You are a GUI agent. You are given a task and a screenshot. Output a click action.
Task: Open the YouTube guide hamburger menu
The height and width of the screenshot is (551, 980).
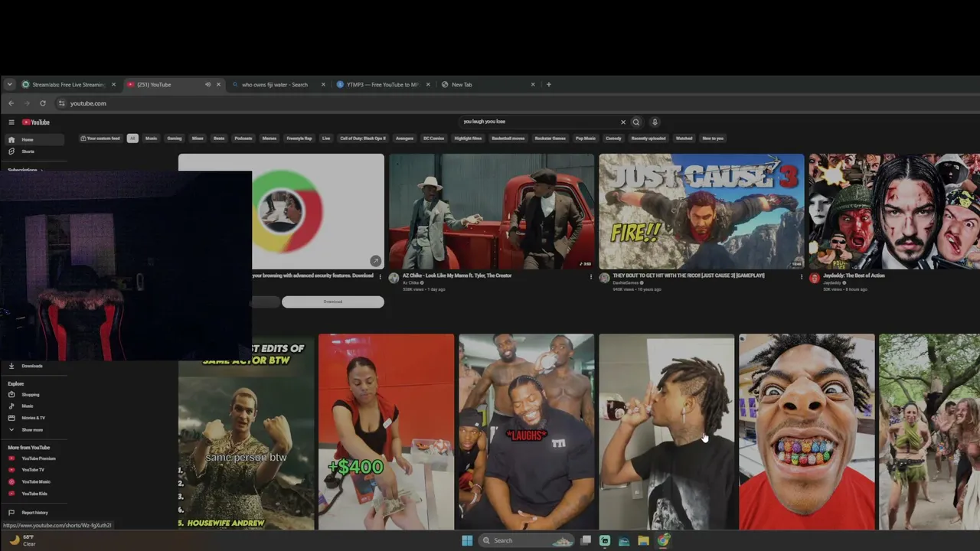11,122
